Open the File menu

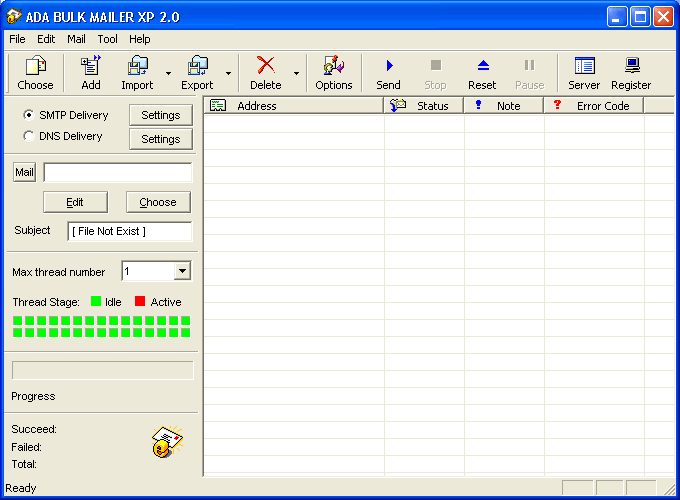point(17,39)
